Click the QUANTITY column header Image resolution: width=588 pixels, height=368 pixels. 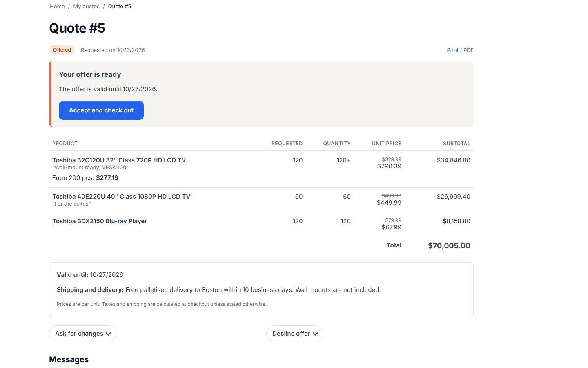pyautogui.click(x=337, y=143)
